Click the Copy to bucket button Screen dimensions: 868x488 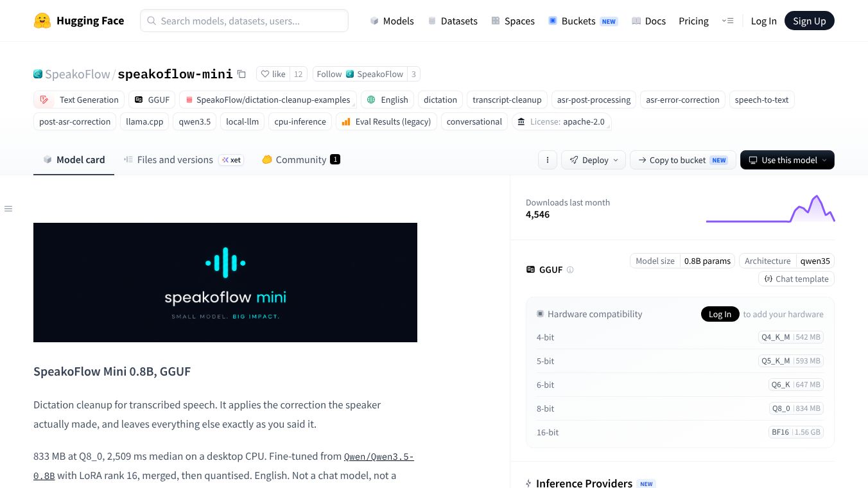(682, 160)
